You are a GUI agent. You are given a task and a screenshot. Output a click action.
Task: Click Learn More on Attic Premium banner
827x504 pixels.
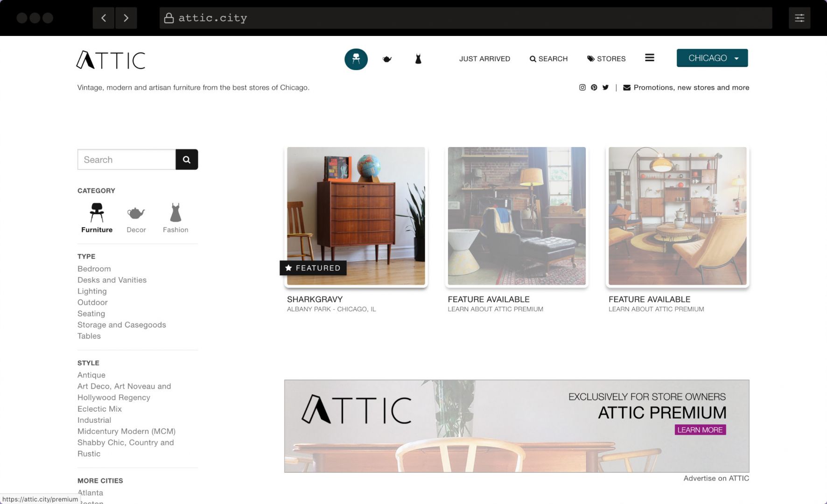tap(700, 430)
